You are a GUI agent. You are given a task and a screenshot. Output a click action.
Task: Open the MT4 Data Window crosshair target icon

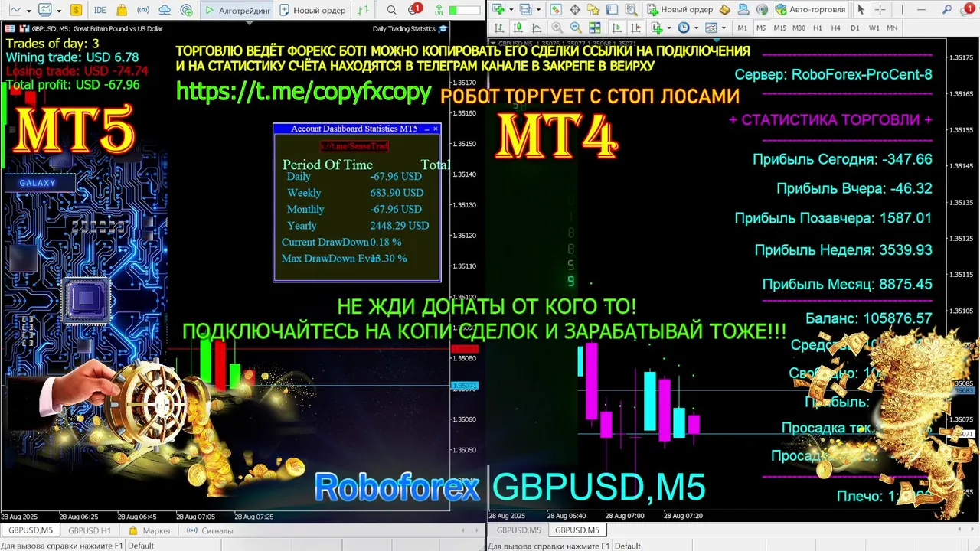575,9
